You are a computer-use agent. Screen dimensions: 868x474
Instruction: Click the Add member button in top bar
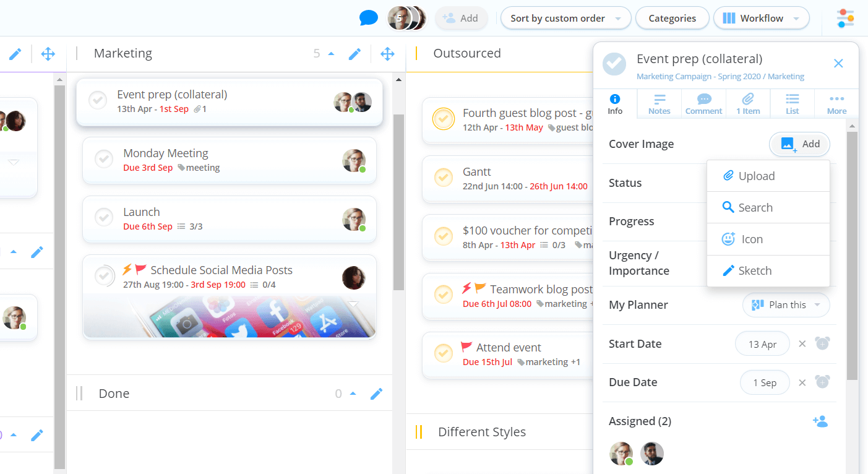(461, 18)
